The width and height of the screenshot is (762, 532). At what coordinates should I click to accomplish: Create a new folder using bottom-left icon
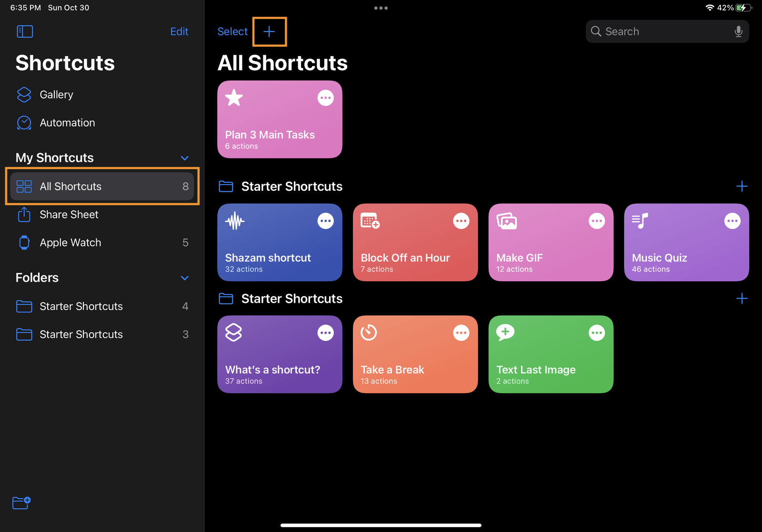[21, 502]
